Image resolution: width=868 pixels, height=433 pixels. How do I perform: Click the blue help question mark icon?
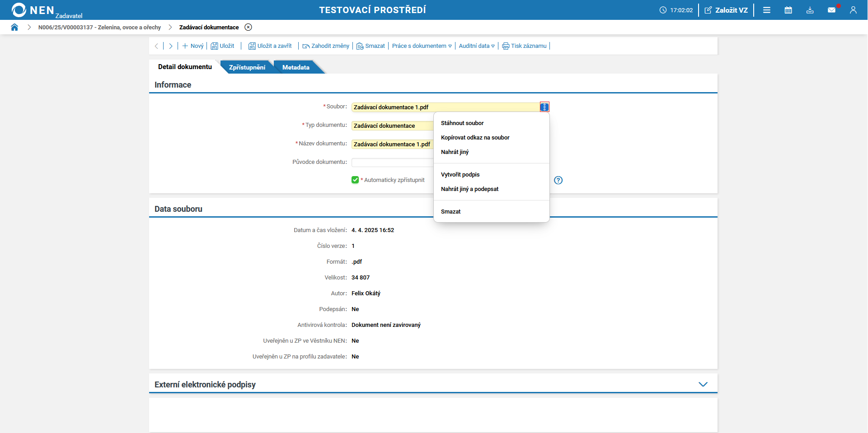coord(558,180)
